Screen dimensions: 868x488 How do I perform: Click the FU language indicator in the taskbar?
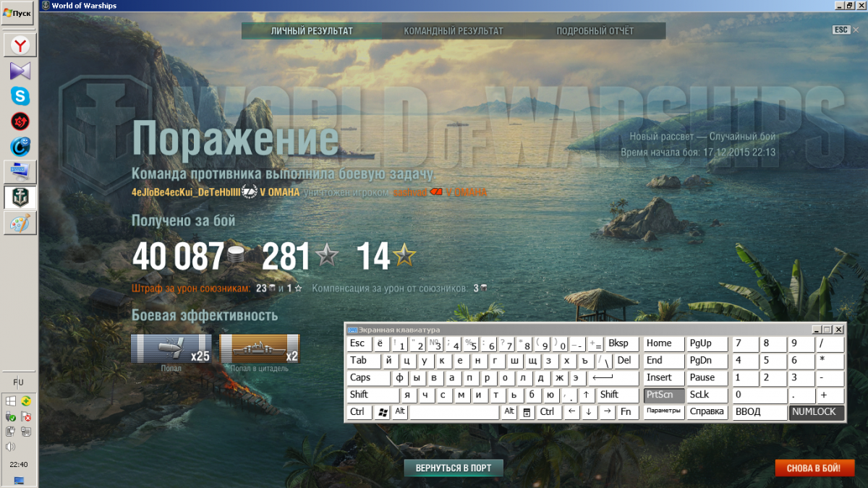(x=19, y=382)
